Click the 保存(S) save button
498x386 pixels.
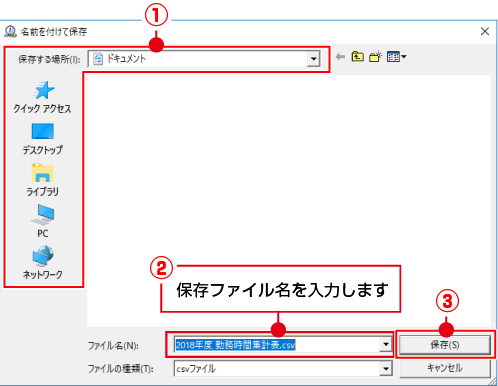pyautogui.click(x=445, y=345)
